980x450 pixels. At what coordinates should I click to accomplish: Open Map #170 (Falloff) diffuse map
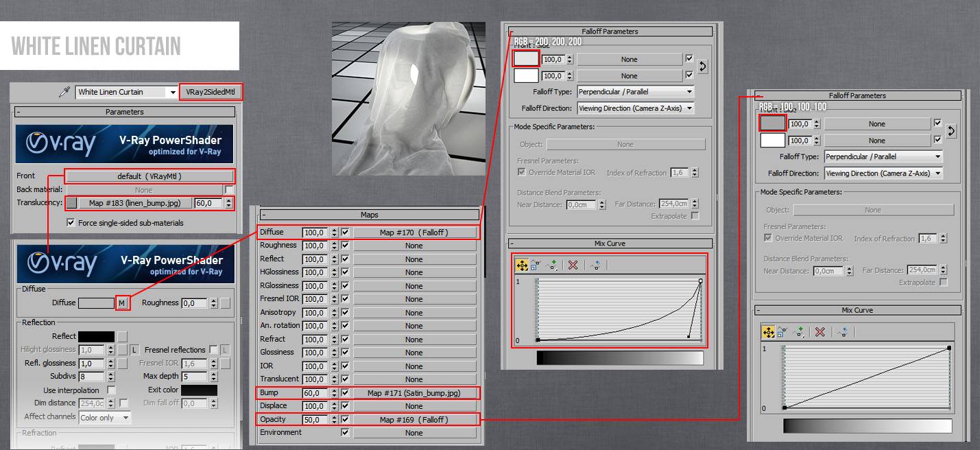tap(414, 233)
